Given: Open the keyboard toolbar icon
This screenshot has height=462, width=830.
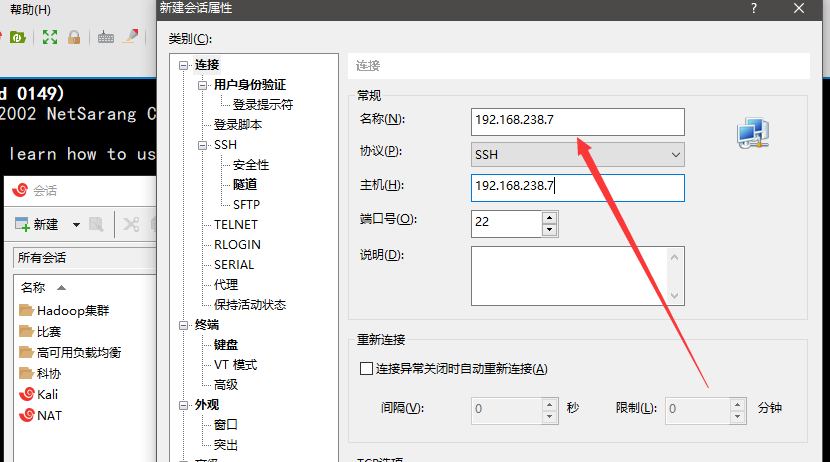Looking at the screenshot, I should pyautogui.click(x=106, y=37).
